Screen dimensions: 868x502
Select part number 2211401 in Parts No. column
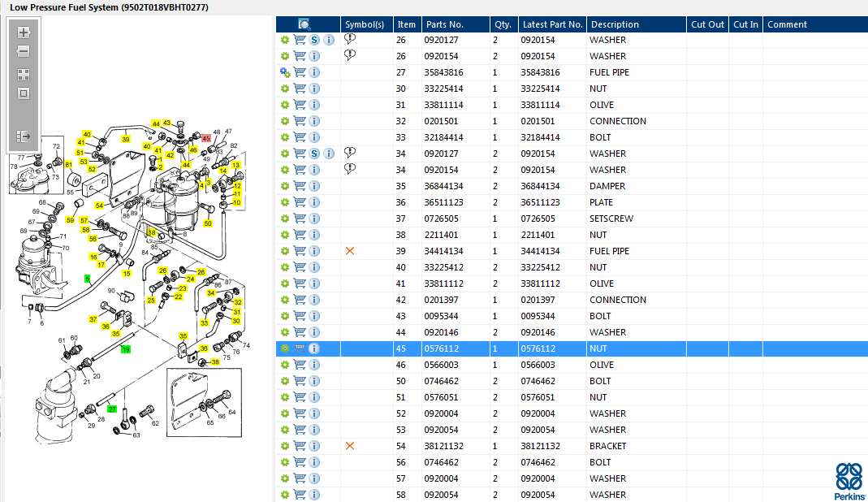(441, 235)
